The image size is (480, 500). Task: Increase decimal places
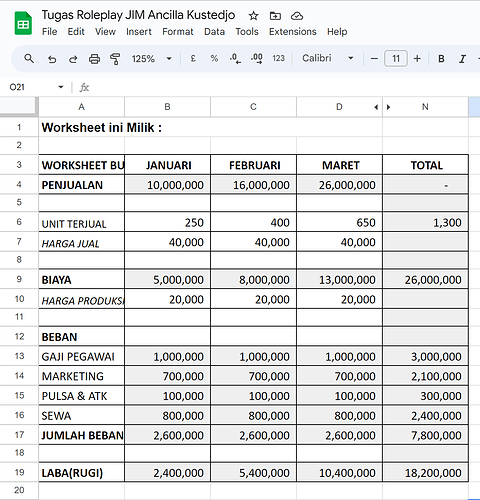(257, 59)
